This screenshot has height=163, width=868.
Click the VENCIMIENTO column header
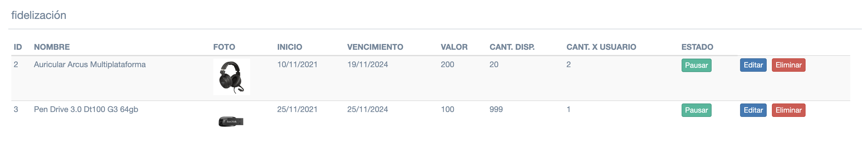(375, 47)
